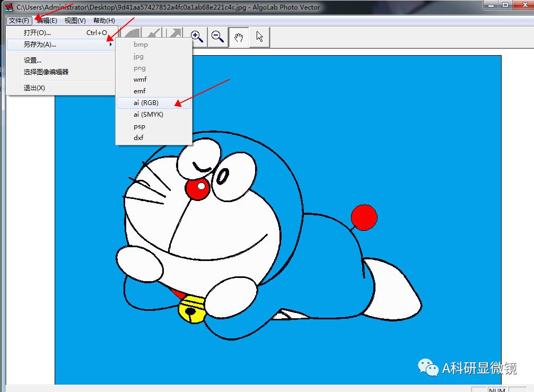This screenshot has height=392, width=534.
Task: Save as dxf format
Action: point(154,137)
